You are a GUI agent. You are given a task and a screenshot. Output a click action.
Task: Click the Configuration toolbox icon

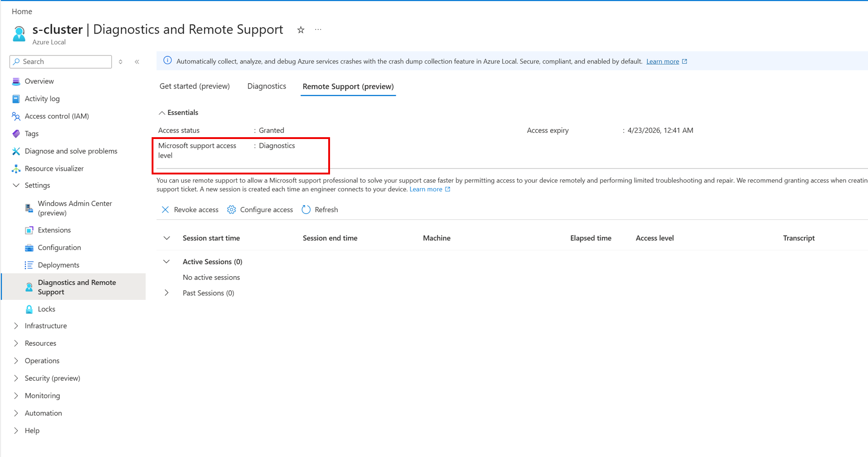29,248
